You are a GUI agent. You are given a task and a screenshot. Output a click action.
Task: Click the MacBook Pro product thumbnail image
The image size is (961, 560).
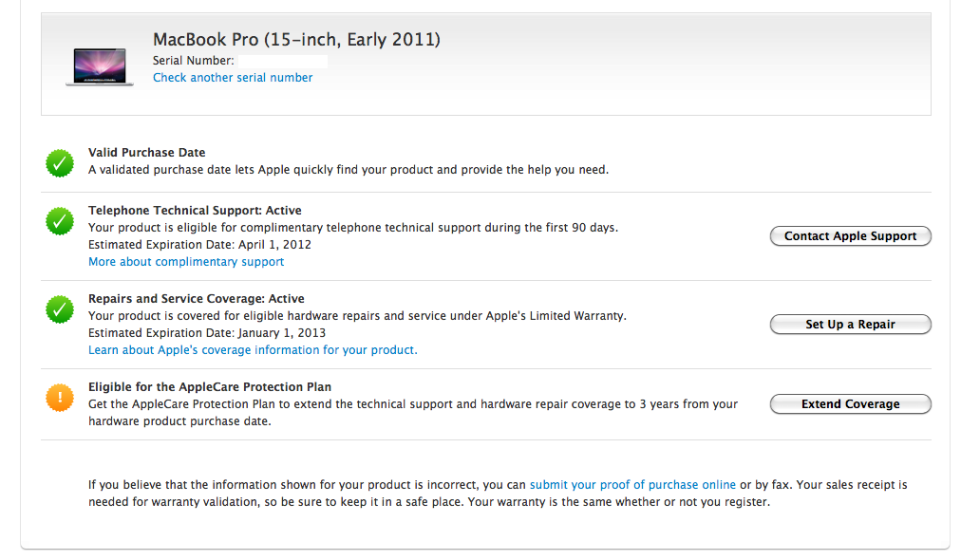point(100,66)
